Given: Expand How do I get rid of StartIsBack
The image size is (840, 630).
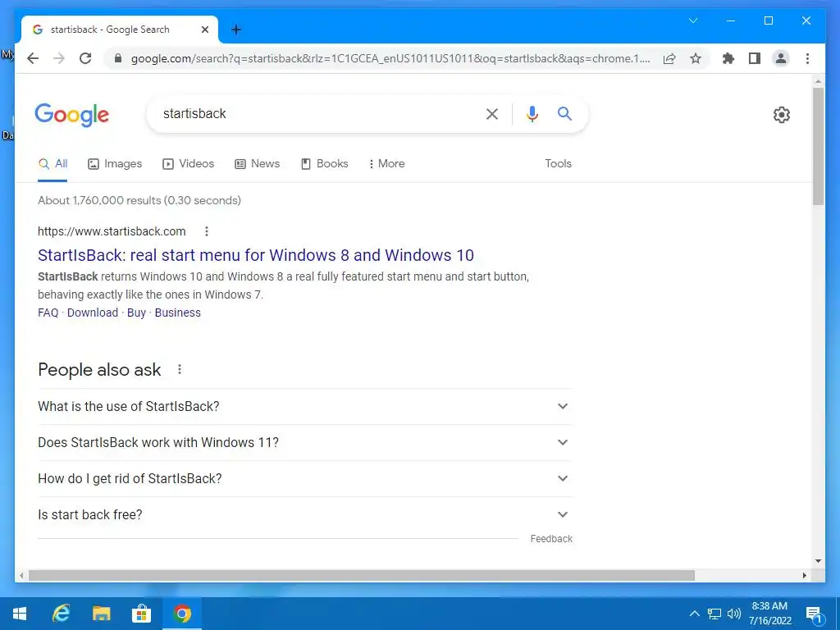Looking at the screenshot, I should click(x=305, y=478).
